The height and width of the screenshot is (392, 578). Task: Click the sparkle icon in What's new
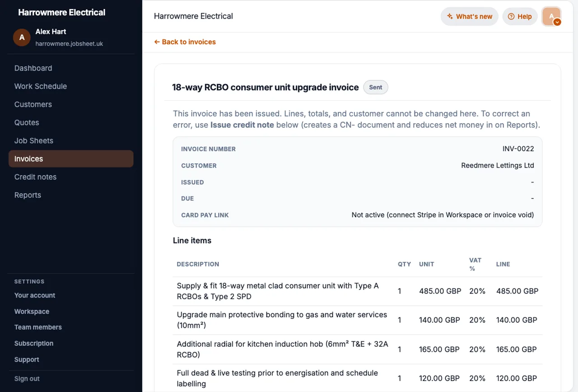[x=450, y=17]
